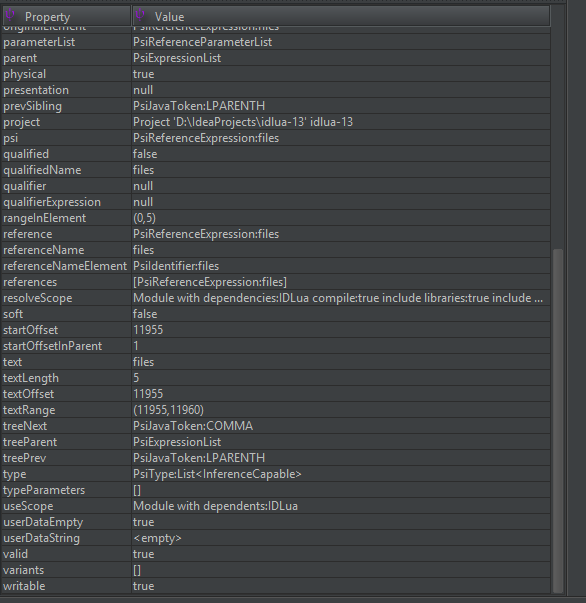Click the valid property name
Screen dimensions: 586x603
15,554
